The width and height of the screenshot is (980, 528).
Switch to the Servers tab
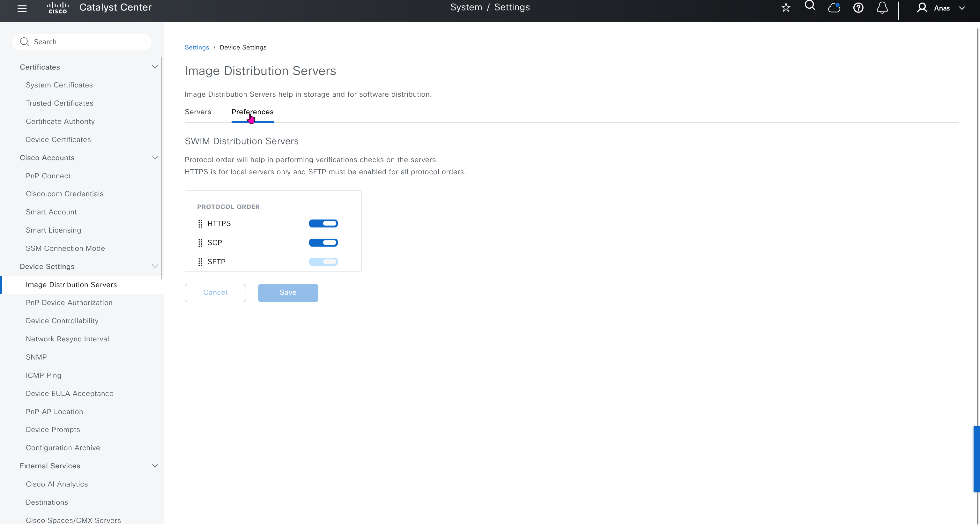coord(198,112)
